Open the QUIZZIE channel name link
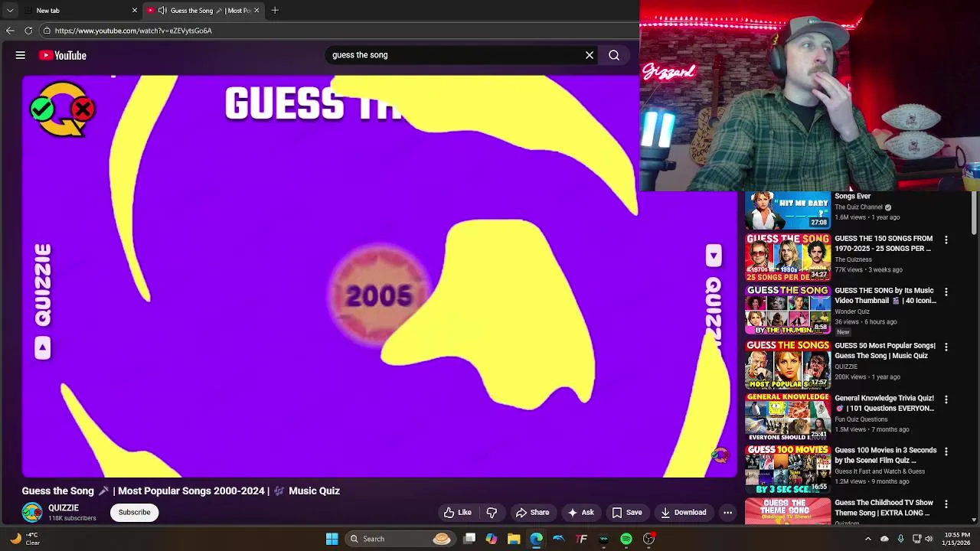This screenshot has width=980, height=551. tap(64, 507)
